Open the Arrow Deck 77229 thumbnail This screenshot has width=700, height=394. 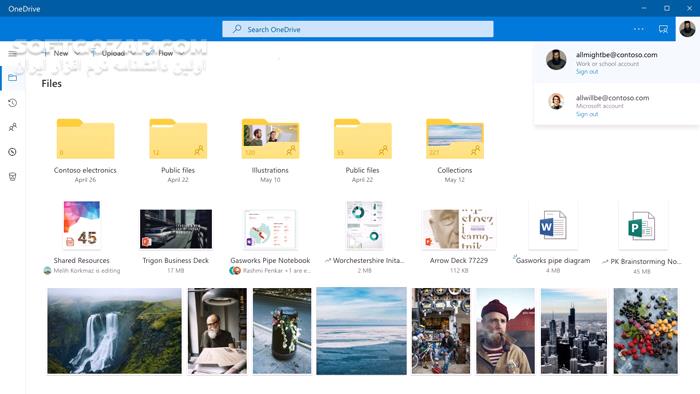(459, 229)
